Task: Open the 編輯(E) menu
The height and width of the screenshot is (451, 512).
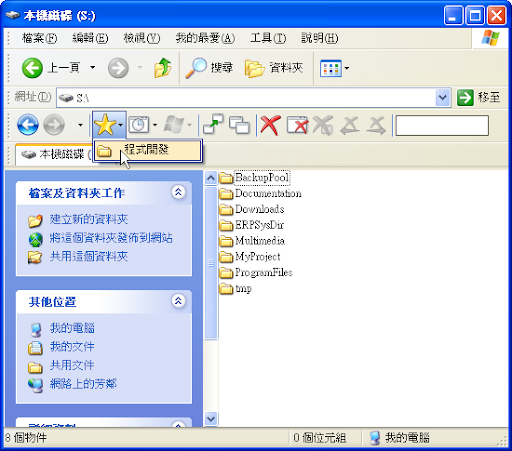Action: [90, 38]
